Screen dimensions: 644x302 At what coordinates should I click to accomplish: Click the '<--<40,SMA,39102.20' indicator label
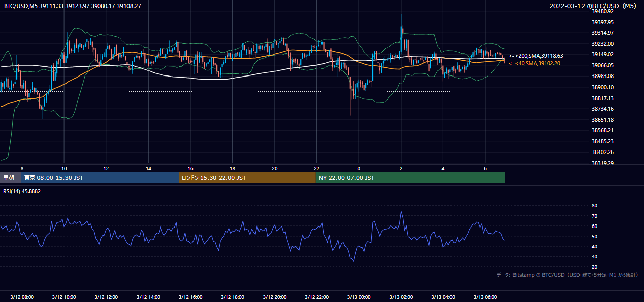click(x=535, y=63)
